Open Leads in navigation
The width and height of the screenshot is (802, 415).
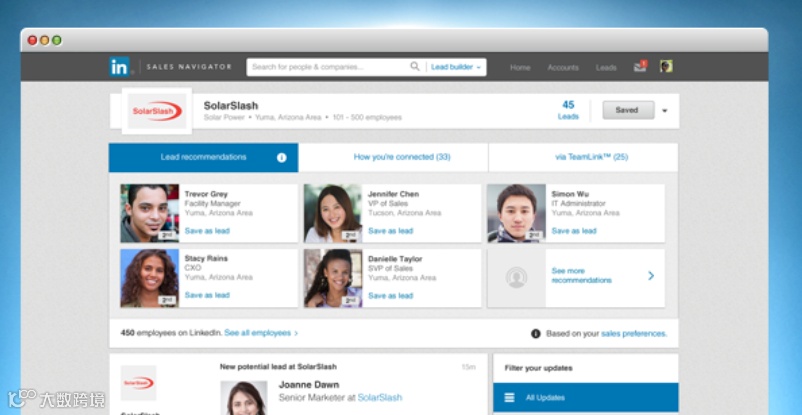pos(606,68)
